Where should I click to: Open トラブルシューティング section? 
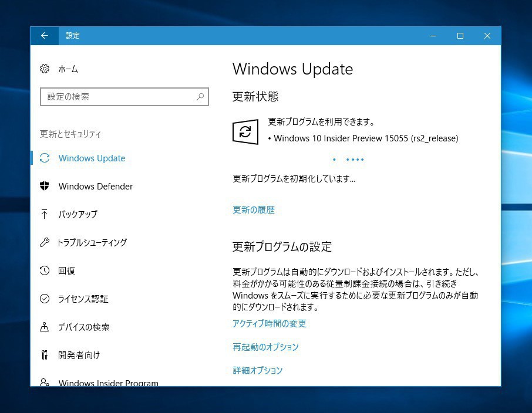coord(92,242)
